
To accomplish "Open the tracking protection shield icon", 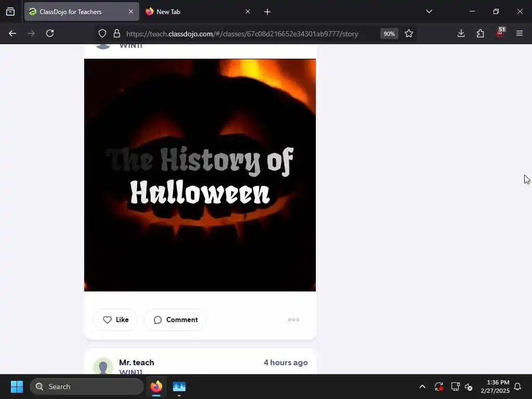I will (102, 33).
